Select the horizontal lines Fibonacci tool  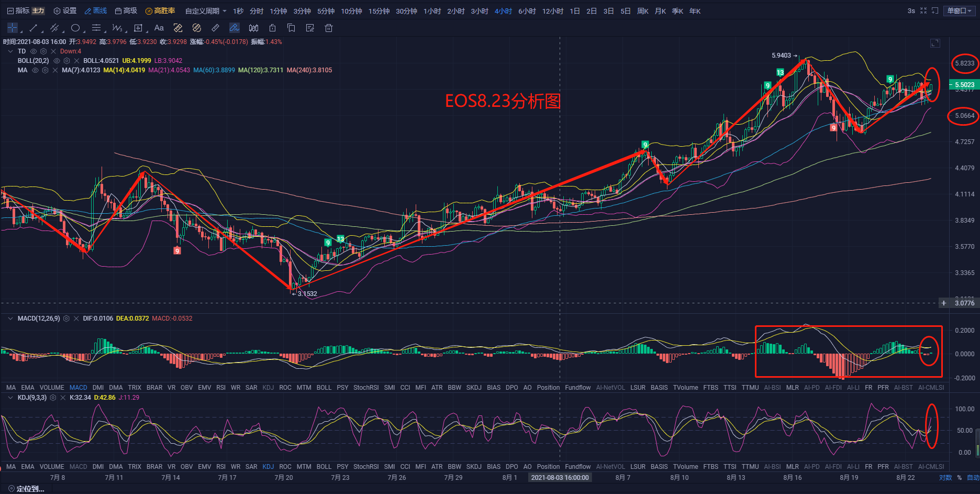click(96, 28)
